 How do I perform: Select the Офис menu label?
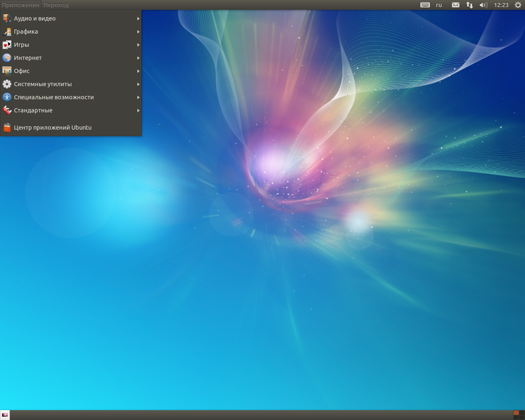22,71
